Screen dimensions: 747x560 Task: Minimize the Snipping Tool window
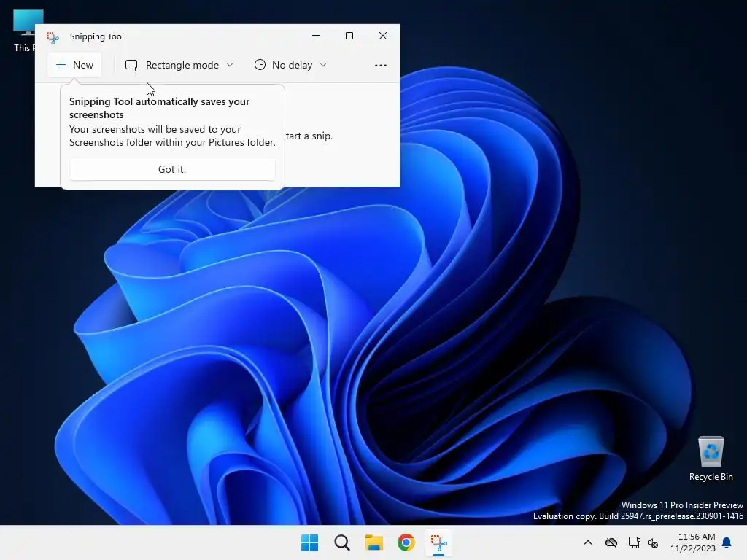[316, 36]
